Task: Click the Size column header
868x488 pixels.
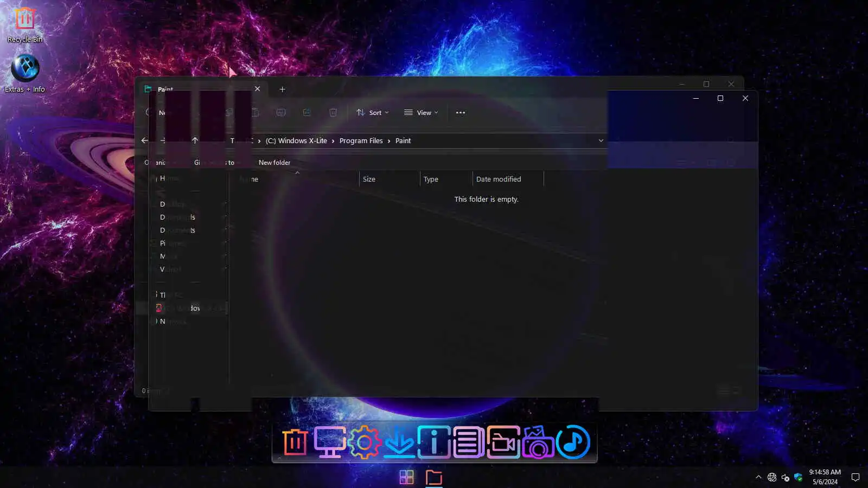Action: tap(390, 179)
